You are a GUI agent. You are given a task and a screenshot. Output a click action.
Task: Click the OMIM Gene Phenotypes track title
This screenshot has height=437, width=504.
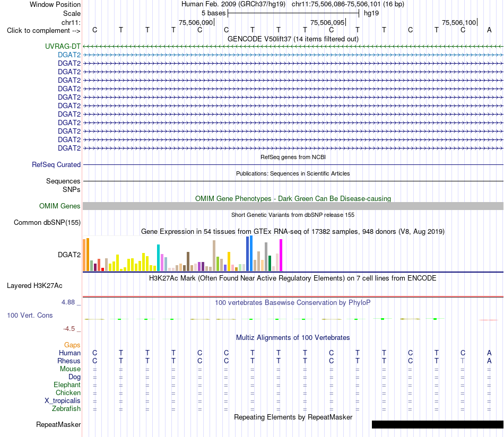[x=293, y=198]
